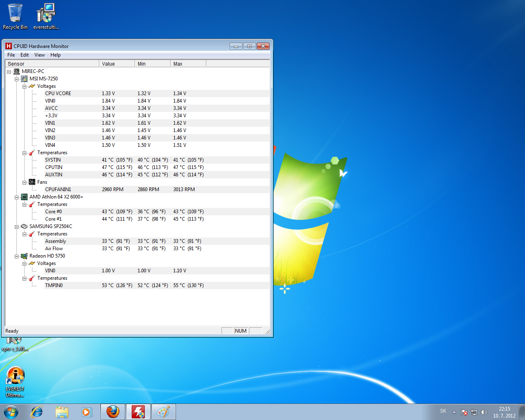This screenshot has height=420, width=525.
Task: Select the TMPIN0 temperature row
Action: click(x=157, y=285)
